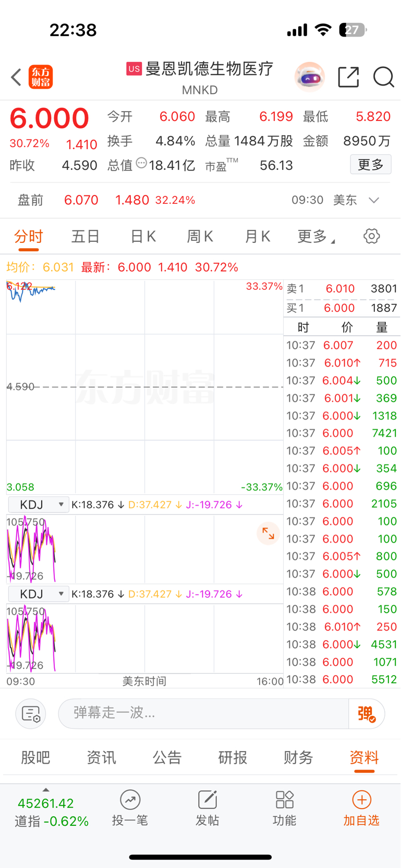401x868 pixels.
Task: Tap the 道指 -0.62% index ticker
Action: pos(52,821)
